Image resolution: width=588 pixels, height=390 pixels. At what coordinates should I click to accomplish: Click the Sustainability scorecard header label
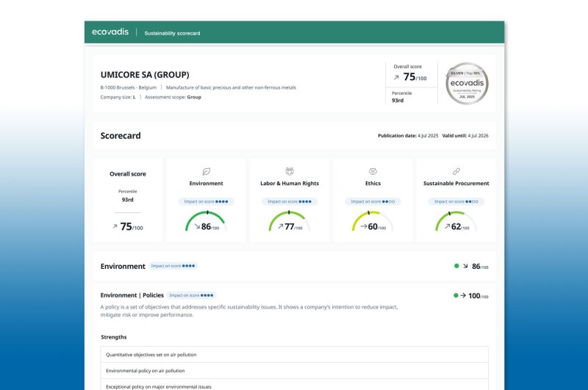pos(172,33)
